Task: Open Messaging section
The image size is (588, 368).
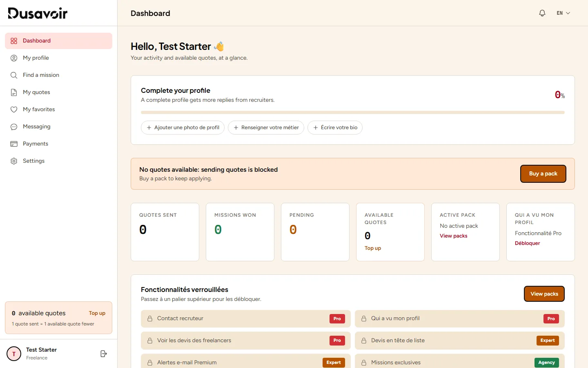Action: click(58, 127)
